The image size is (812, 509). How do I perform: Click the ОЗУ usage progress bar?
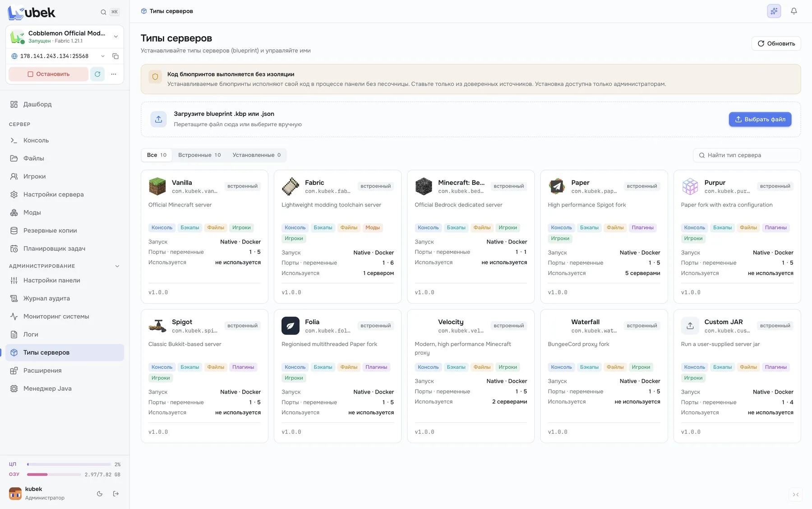click(x=54, y=474)
